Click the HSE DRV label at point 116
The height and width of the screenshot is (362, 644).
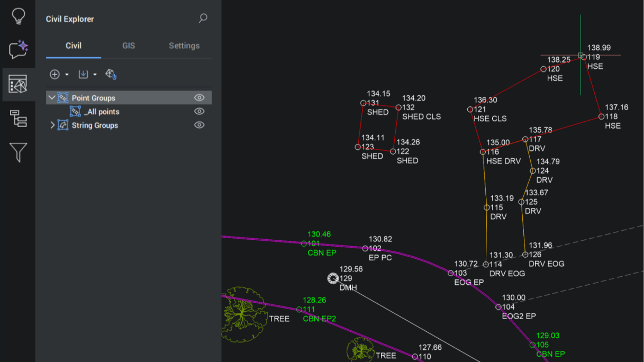tap(504, 161)
